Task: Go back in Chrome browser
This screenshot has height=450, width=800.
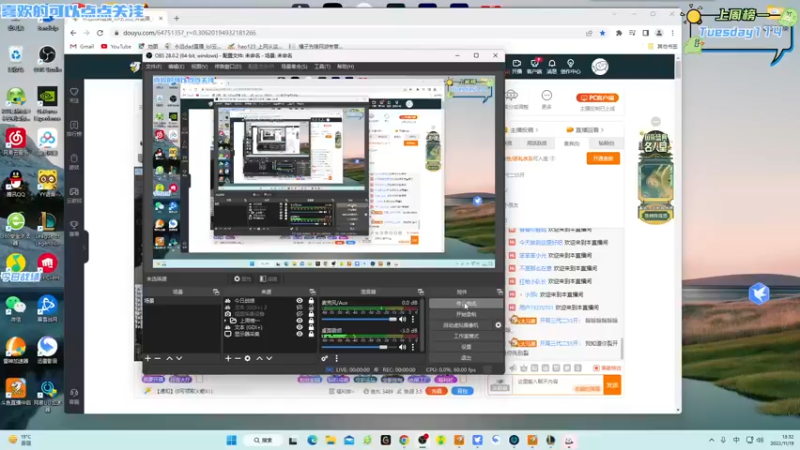Action: coord(73,33)
